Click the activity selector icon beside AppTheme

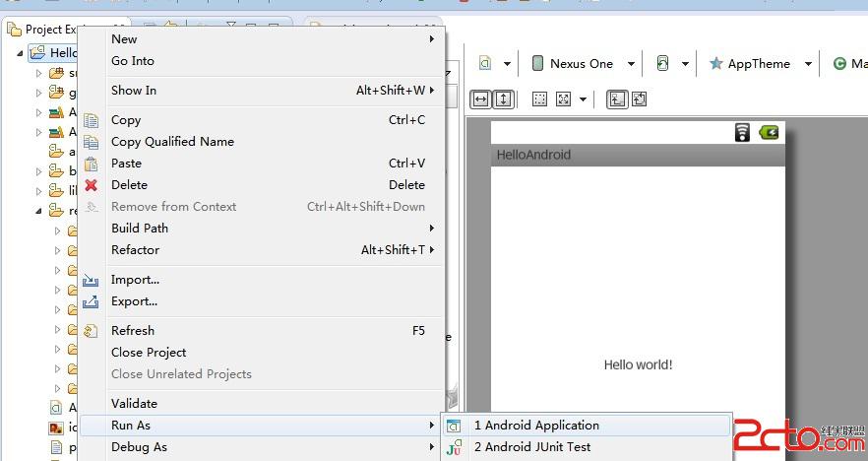pos(839,64)
